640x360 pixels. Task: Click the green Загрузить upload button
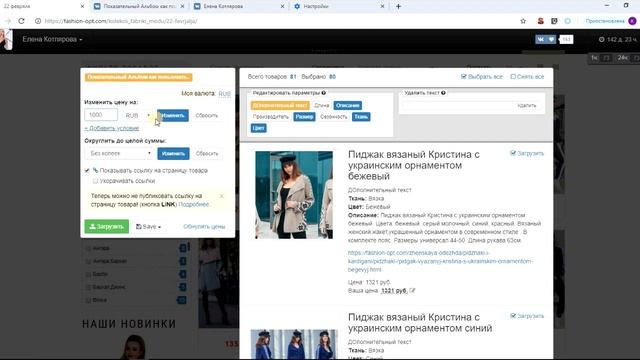[x=107, y=227]
